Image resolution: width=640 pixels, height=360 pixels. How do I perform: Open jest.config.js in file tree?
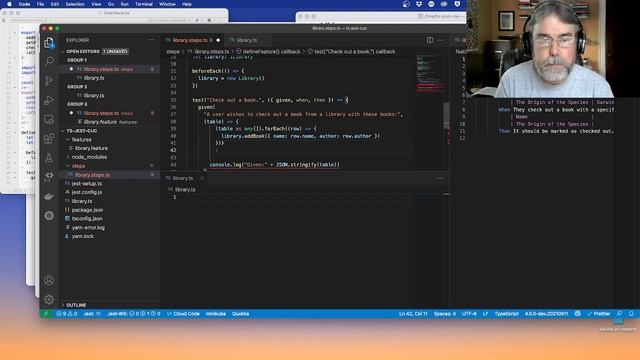click(87, 192)
